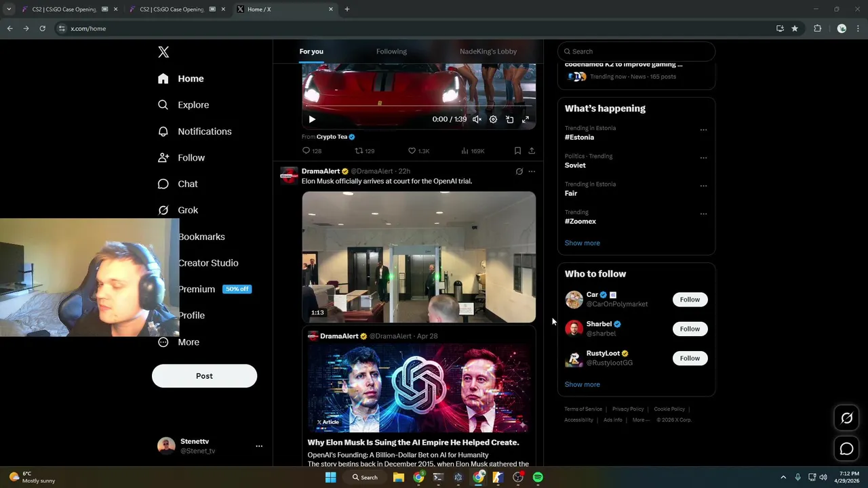Click the X search field
868x488 pixels.
coord(636,52)
